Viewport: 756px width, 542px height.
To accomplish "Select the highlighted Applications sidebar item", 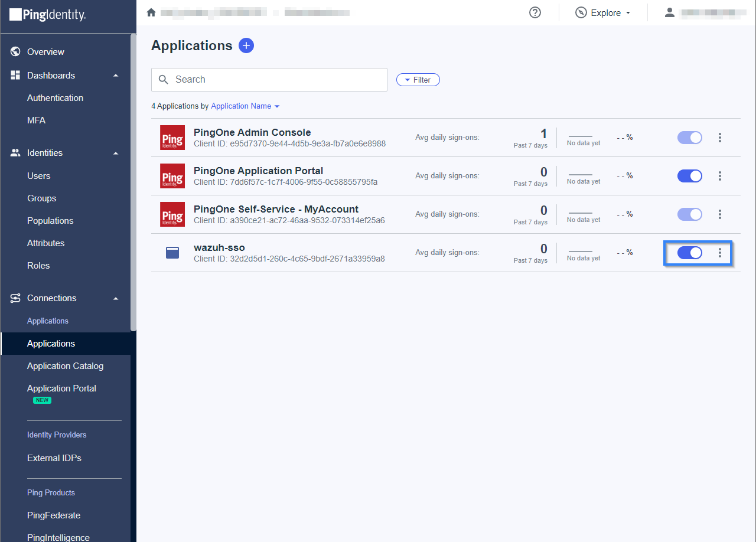I will [66, 344].
